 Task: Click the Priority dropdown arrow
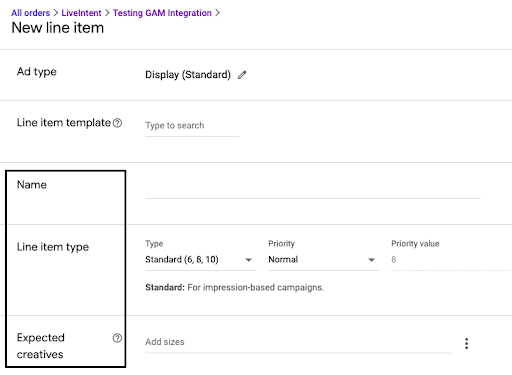point(371,260)
